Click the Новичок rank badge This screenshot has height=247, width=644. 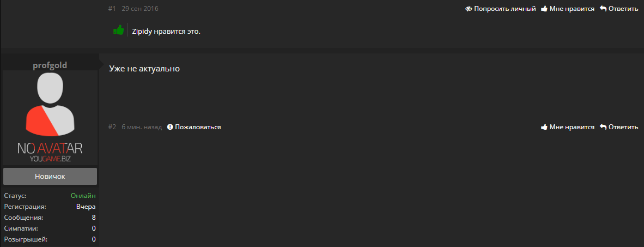tap(50, 177)
